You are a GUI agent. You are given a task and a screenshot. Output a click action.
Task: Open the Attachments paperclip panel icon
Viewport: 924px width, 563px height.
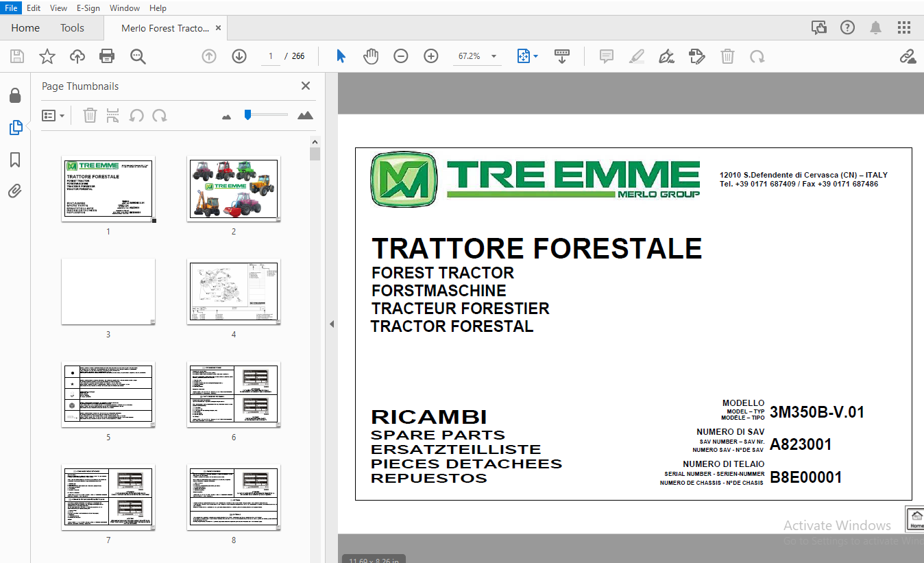click(15, 191)
